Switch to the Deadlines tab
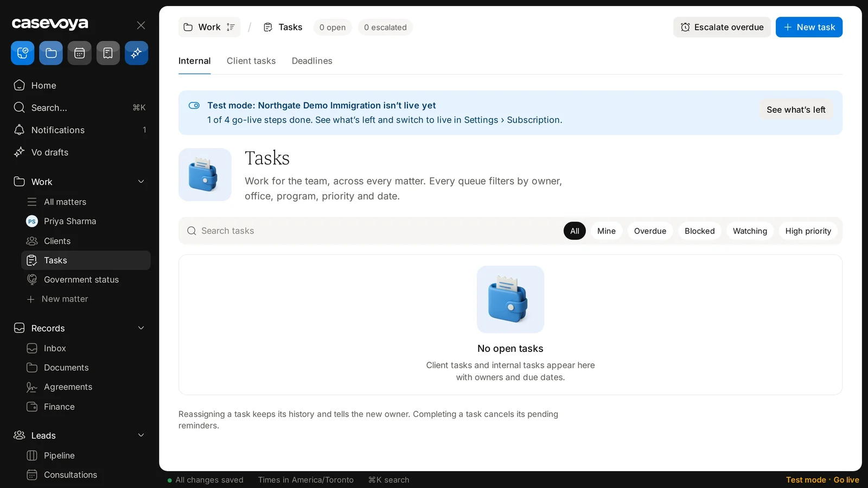The height and width of the screenshot is (488, 868). [312, 61]
